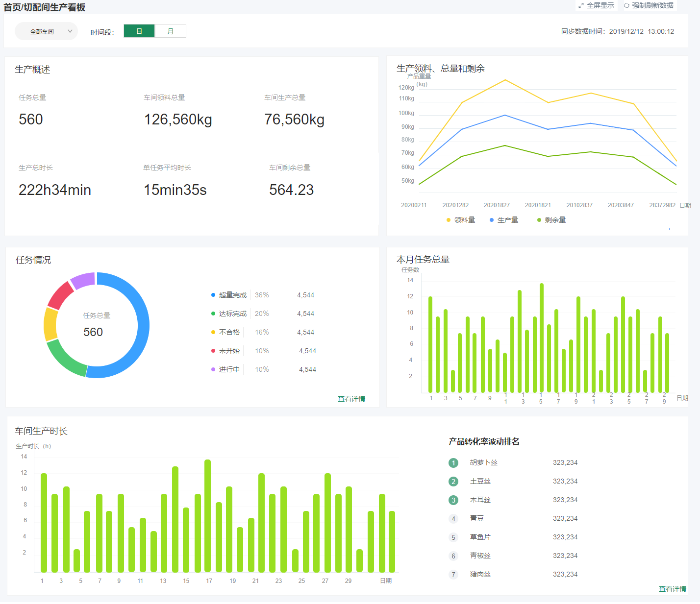Select 猪肉丝 in the ranking list
This screenshot has width=700, height=604.
pyautogui.click(x=480, y=574)
